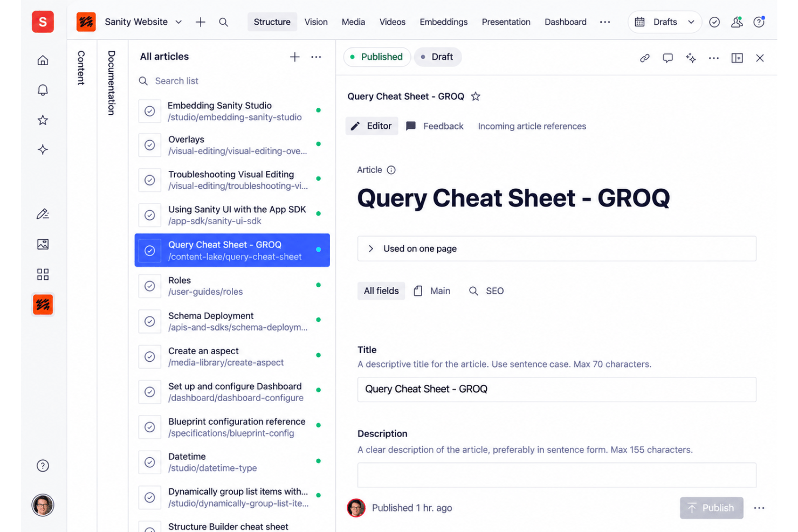Image resolution: width=798 pixels, height=532 pixels.
Task: Open Embedding Sanity Studio article
Action: point(232,111)
